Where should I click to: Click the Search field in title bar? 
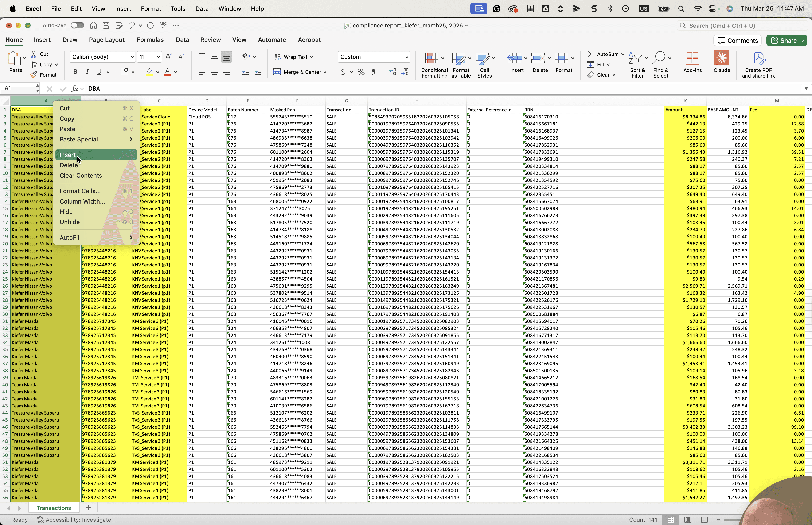742,26
